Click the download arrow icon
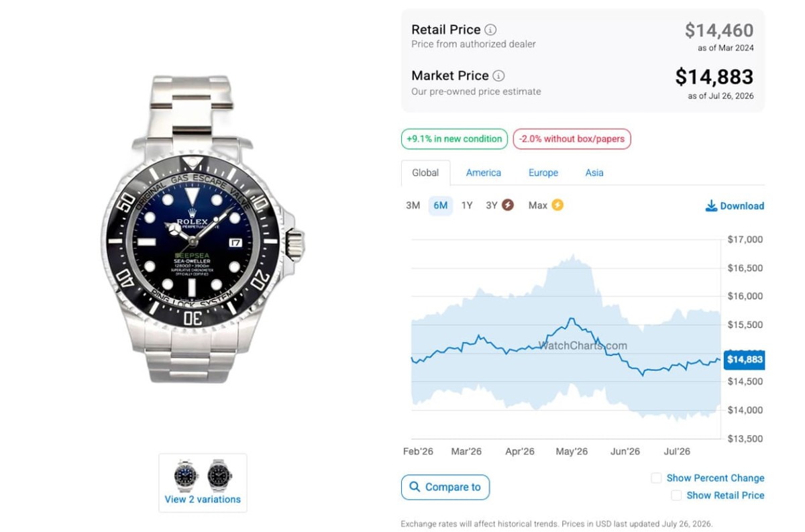The image size is (805, 532). (x=711, y=206)
